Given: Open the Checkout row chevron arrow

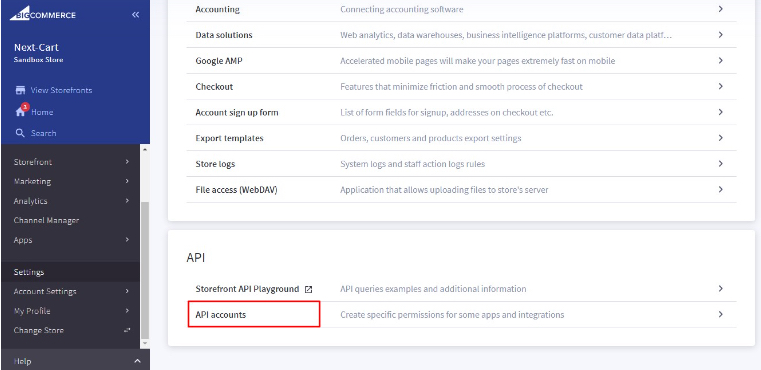Looking at the screenshot, I should 721,86.
